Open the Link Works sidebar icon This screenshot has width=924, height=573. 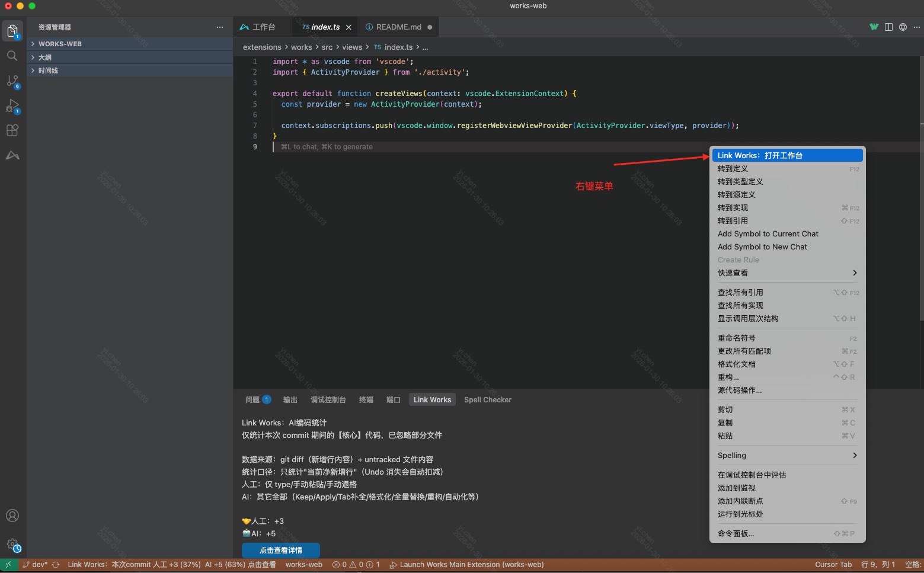point(12,155)
